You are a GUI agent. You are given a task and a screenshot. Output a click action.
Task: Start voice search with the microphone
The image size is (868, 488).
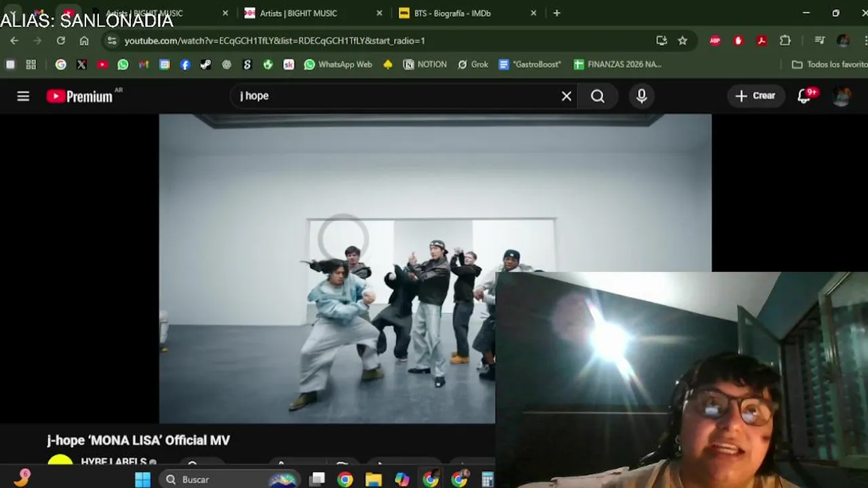coord(642,96)
